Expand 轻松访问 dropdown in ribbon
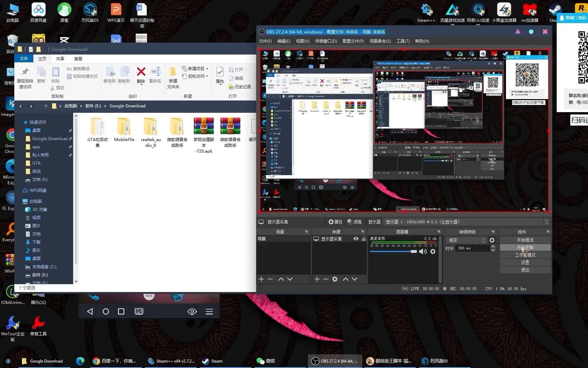The height and width of the screenshot is (368, 588). point(207,76)
